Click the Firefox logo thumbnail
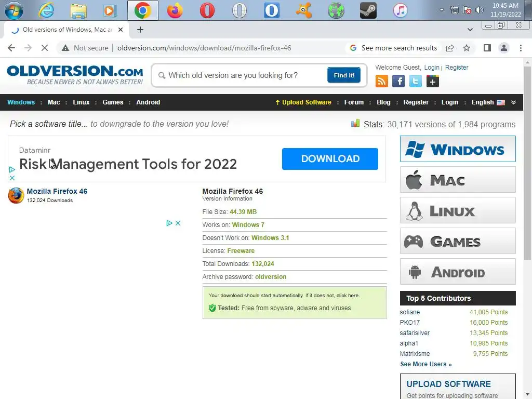Screen dimensions: 532x399 tap(16, 195)
